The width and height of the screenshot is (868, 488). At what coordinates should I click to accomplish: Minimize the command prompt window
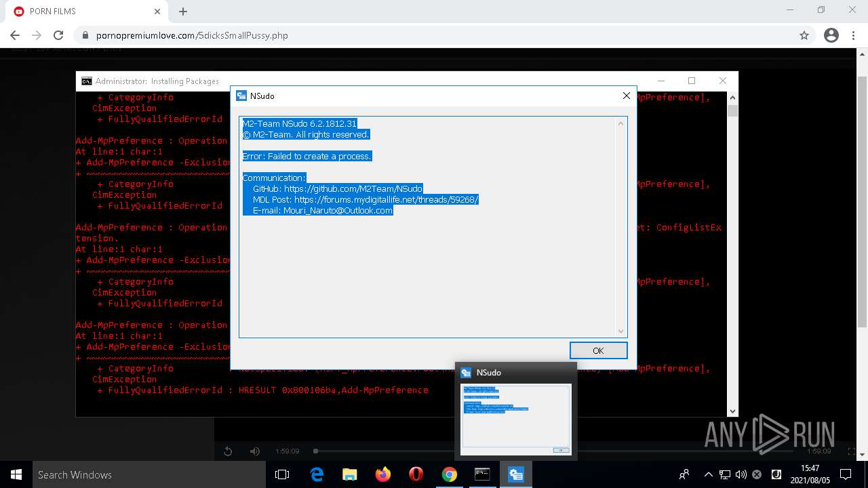click(660, 81)
